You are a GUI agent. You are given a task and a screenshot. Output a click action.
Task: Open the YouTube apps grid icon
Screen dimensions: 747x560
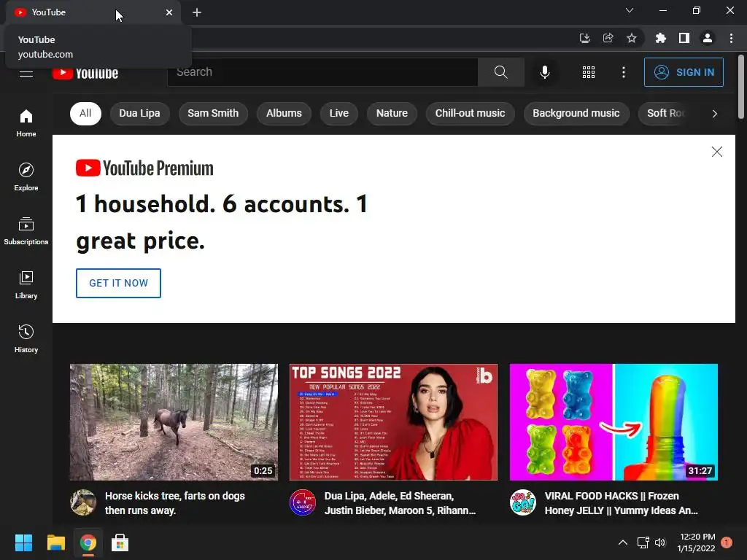tap(589, 72)
